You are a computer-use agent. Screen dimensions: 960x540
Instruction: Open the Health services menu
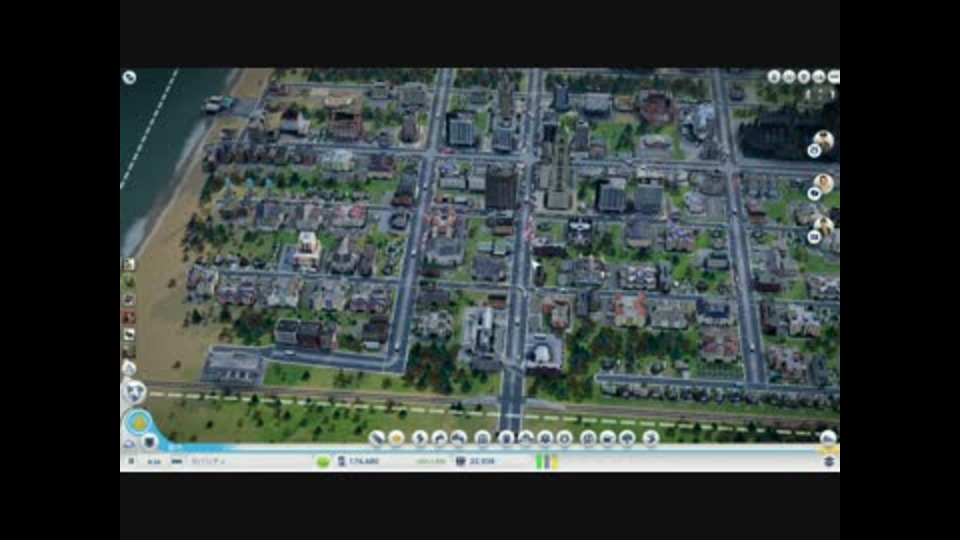pos(545,438)
